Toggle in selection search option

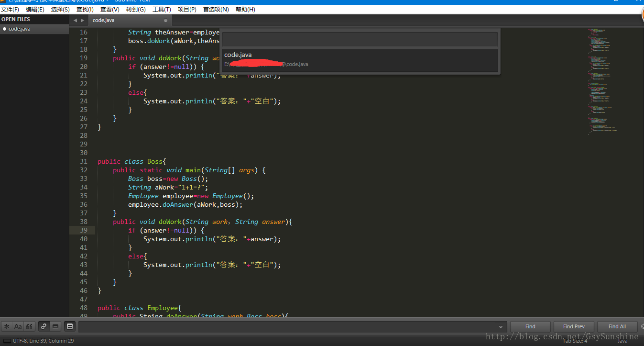pos(55,326)
